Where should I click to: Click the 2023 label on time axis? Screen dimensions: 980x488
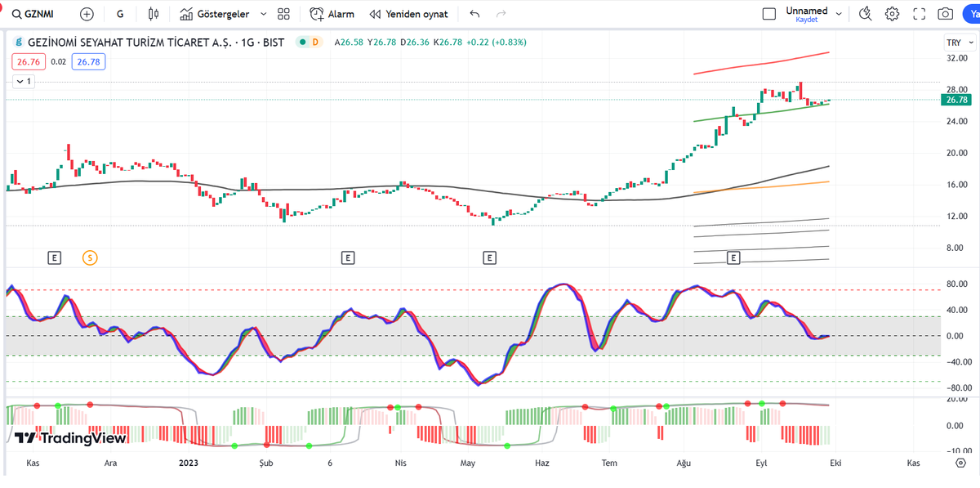tap(189, 463)
